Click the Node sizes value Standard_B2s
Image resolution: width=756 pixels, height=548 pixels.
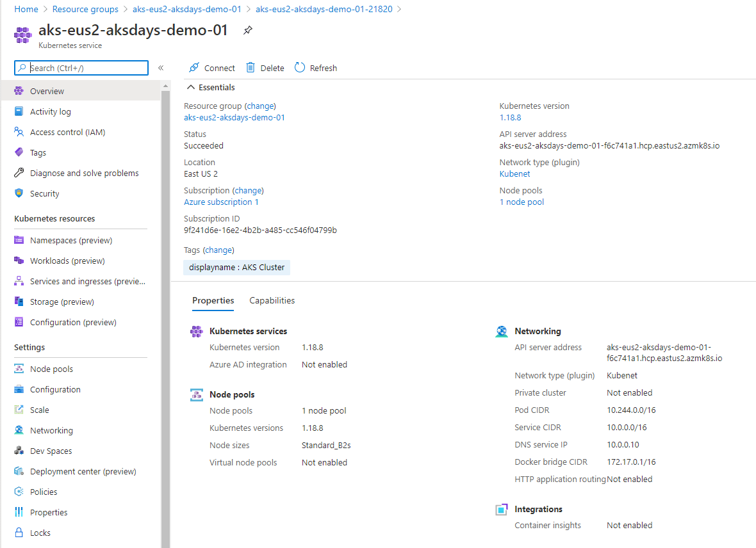point(326,446)
